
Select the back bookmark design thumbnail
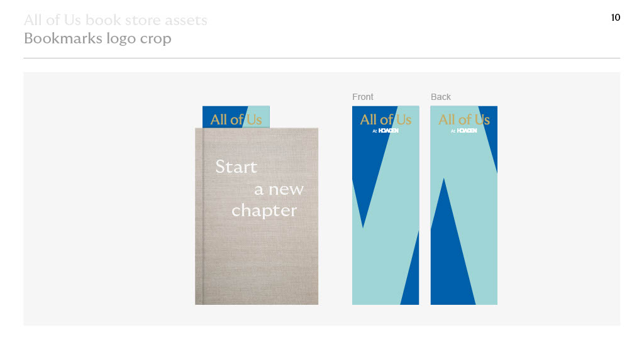[464, 206]
